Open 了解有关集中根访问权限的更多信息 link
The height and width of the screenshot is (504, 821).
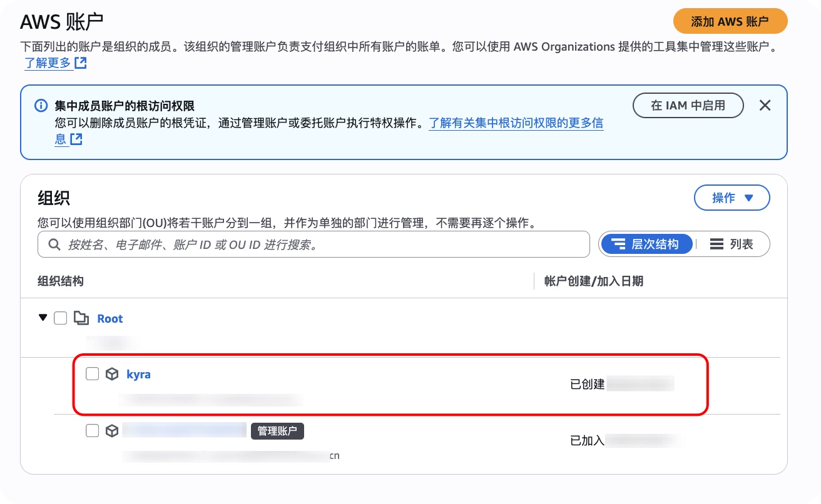point(516,123)
